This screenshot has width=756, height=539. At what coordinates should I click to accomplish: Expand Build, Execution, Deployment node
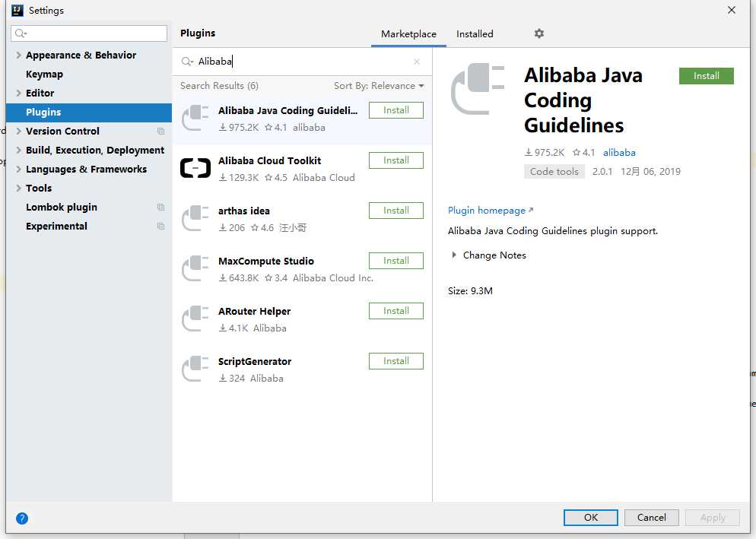(x=18, y=150)
